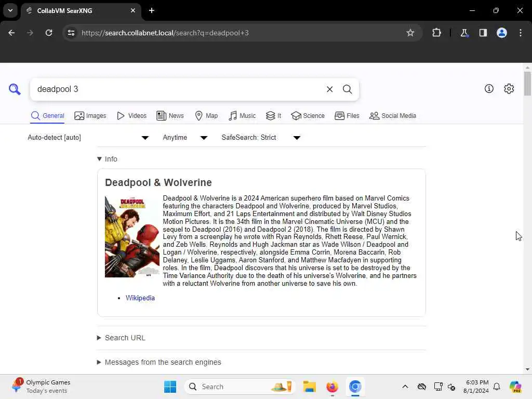Screen dimensions: 532x399
Task: Expand the Search URL section
Action: click(121, 338)
